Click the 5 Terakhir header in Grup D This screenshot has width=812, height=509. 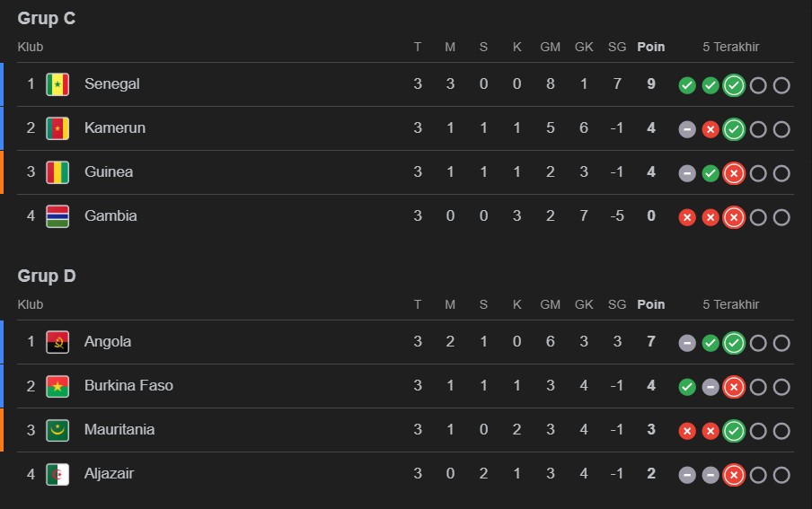pos(730,304)
